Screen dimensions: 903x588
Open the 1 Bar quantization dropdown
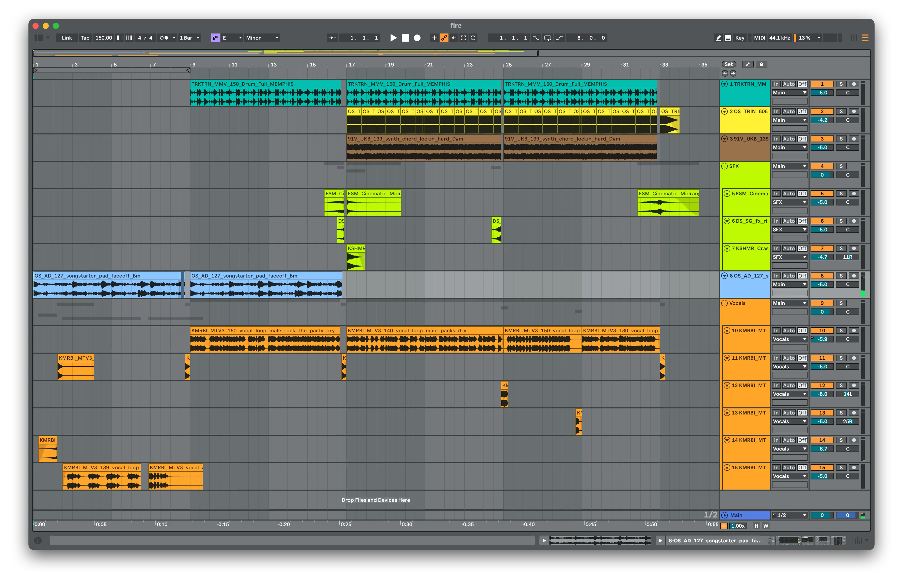coord(189,38)
